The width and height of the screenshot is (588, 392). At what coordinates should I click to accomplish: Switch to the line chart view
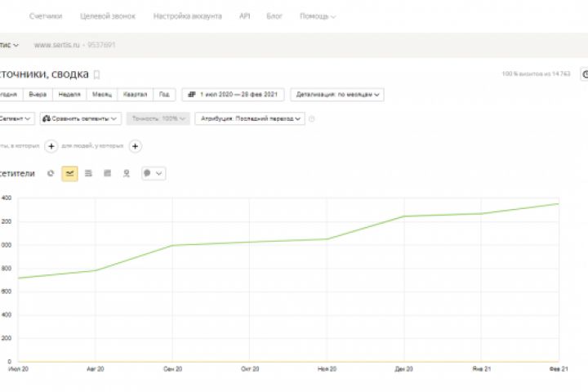tap(69, 173)
